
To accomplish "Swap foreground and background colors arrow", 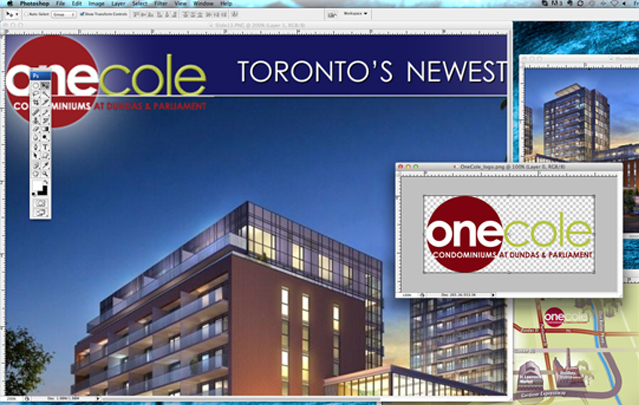I will pos(46,181).
